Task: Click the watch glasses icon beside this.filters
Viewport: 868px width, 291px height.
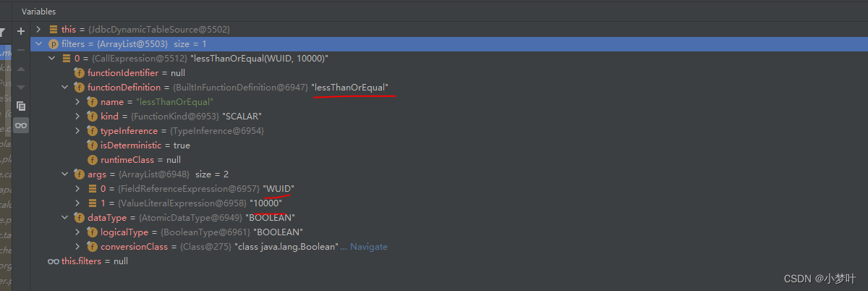Action: tap(54, 261)
